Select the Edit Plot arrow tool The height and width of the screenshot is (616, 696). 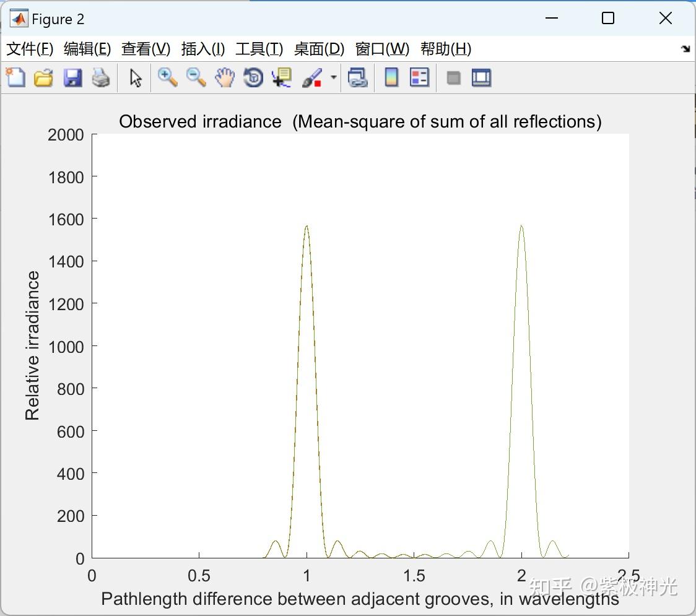click(136, 78)
